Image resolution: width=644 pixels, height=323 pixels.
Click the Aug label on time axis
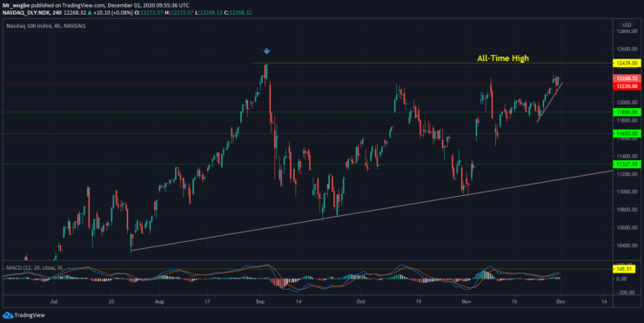click(159, 301)
